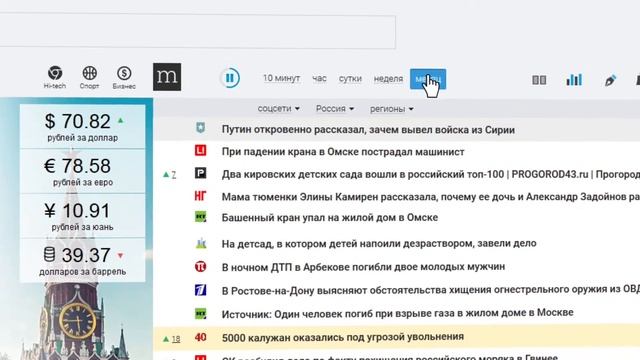
Task: Open the euro rate 78.58 widget
Action: point(82,171)
